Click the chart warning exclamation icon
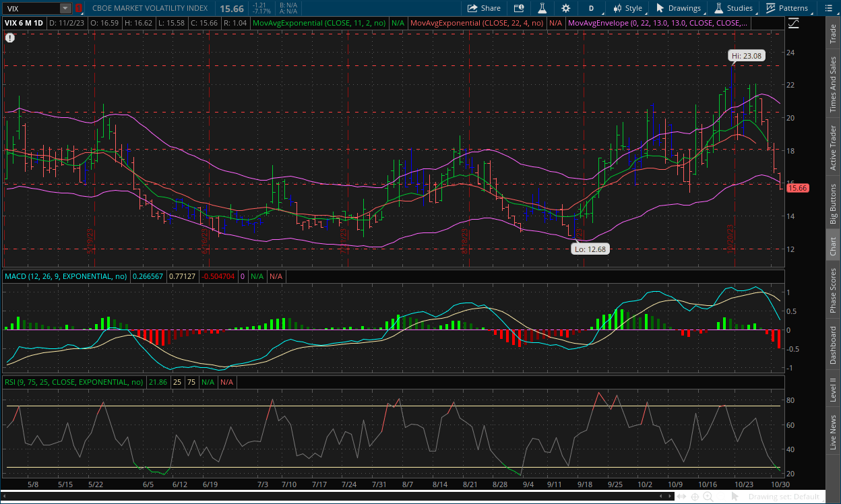 pyautogui.click(x=9, y=38)
